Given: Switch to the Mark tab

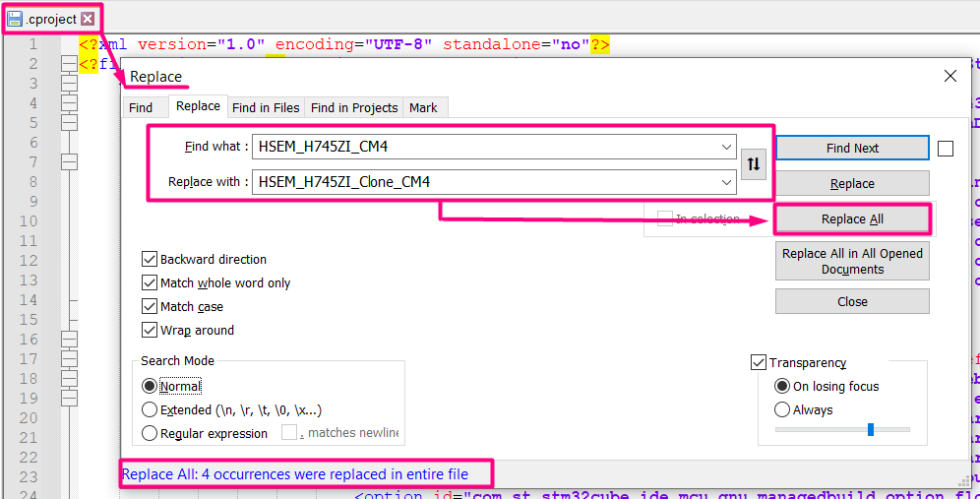Looking at the screenshot, I should pyautogui.click(x=423, y=107).
